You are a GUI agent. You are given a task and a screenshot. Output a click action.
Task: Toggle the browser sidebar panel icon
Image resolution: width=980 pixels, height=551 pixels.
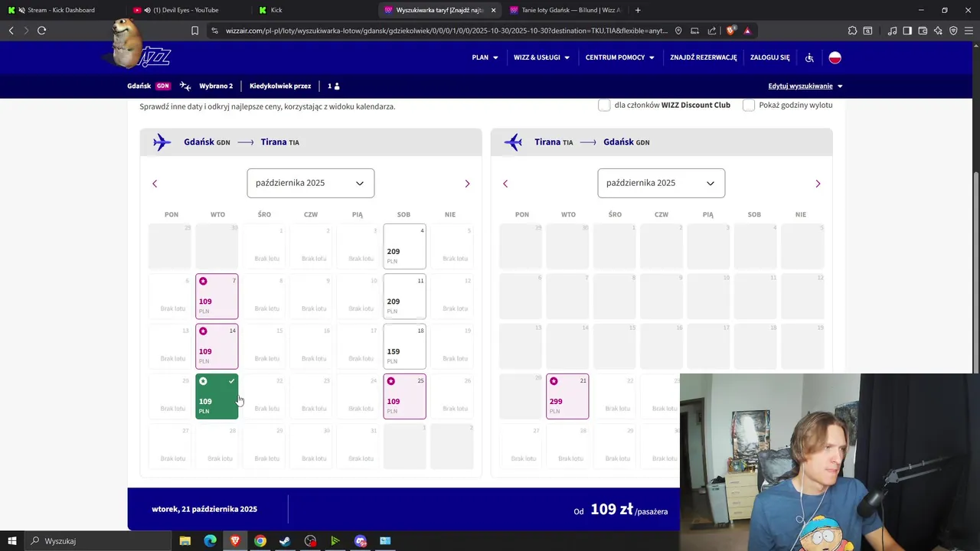[907, 31]
